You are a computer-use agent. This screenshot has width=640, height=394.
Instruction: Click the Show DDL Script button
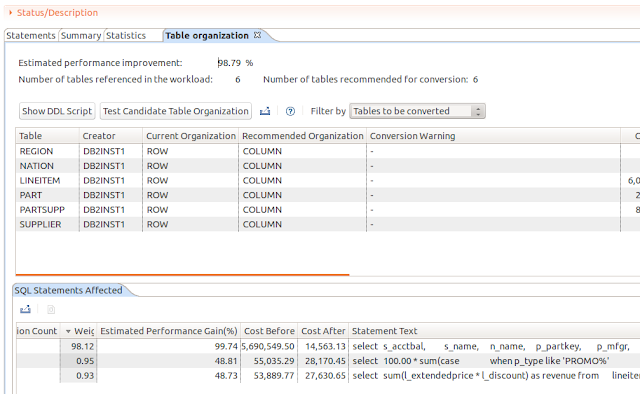click(x=57, y=111)
